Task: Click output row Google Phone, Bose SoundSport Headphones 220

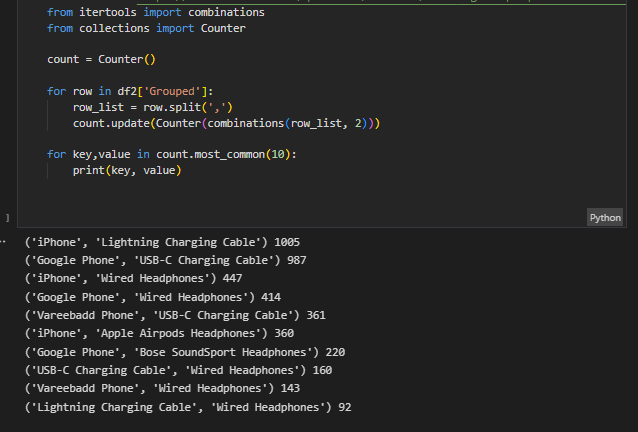Action: pyautogui.click(x=185, y=352)
